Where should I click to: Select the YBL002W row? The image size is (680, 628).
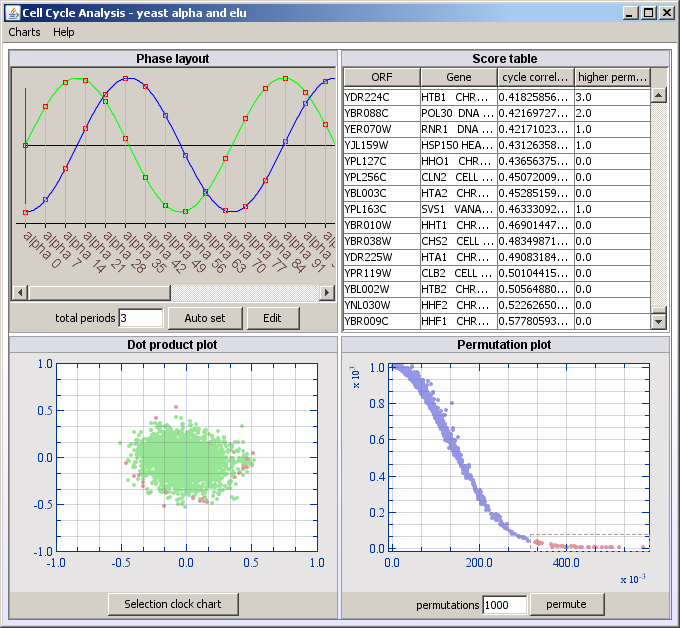click(x=497, y=290)
